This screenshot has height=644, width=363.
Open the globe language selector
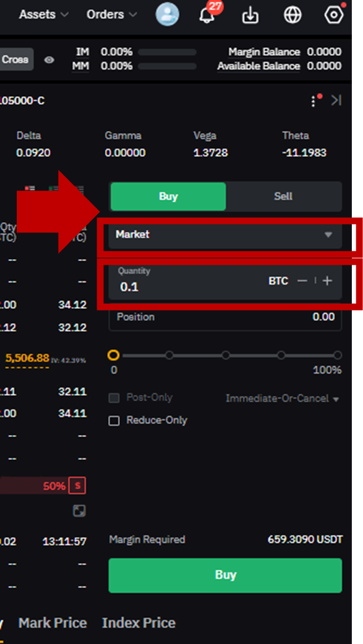[293, 15]
